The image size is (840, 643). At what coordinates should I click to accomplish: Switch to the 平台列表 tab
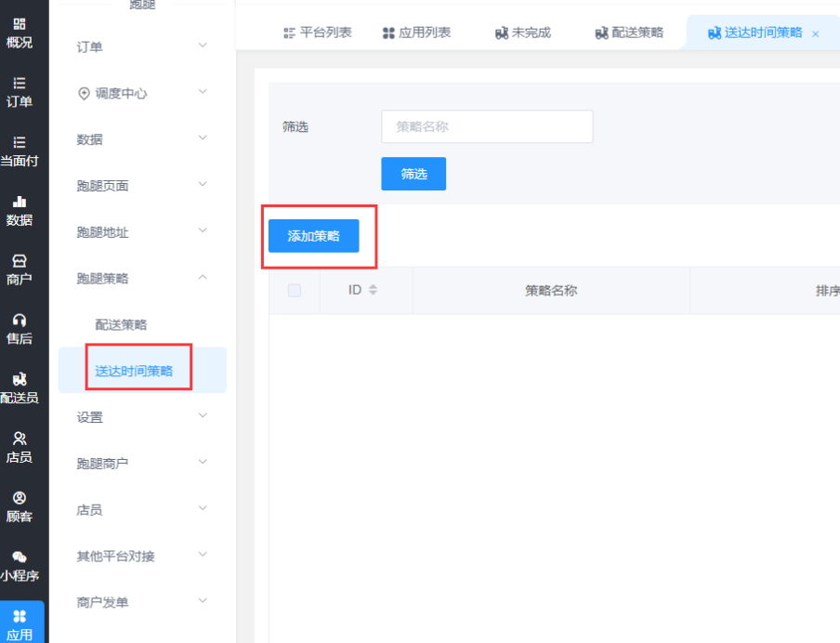click(318, 33)
